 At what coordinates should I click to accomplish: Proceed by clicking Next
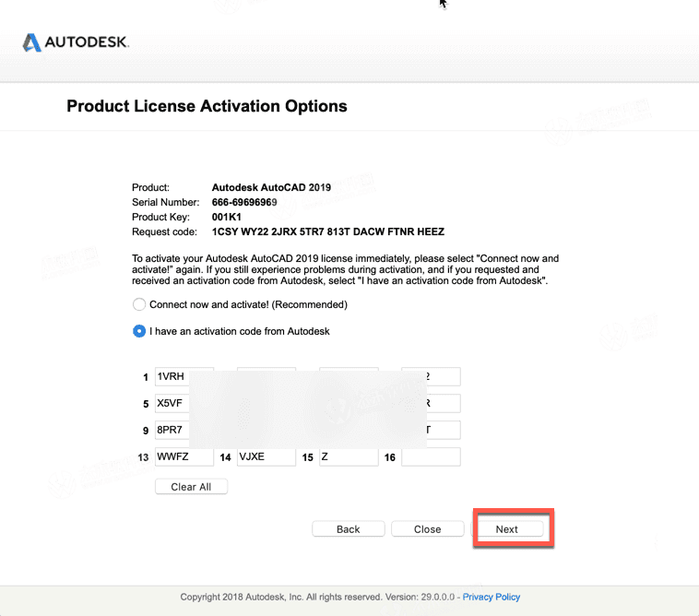tap(507, 529)
